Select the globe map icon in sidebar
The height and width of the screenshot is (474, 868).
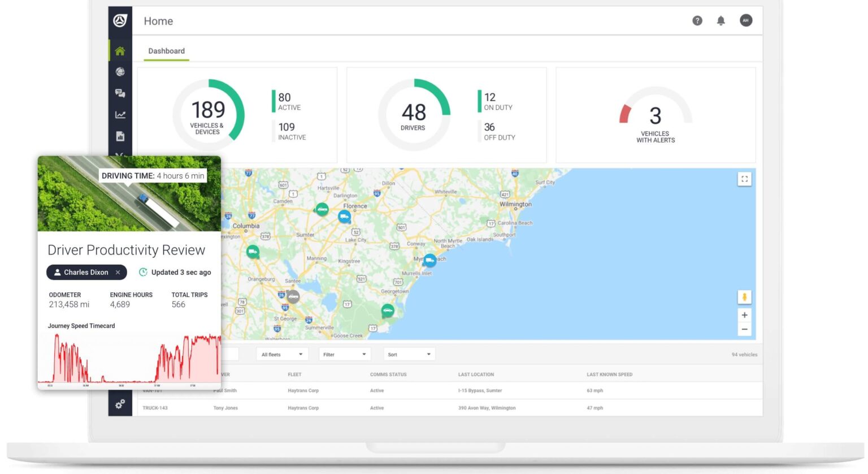point(119,71)
